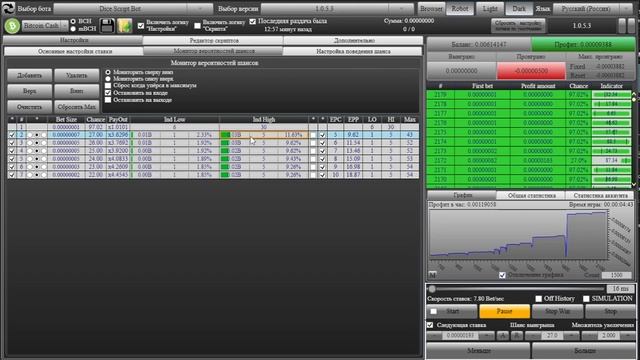Increase the multiplier 2.000 value

pyautogui.click(x=628, y=336)
